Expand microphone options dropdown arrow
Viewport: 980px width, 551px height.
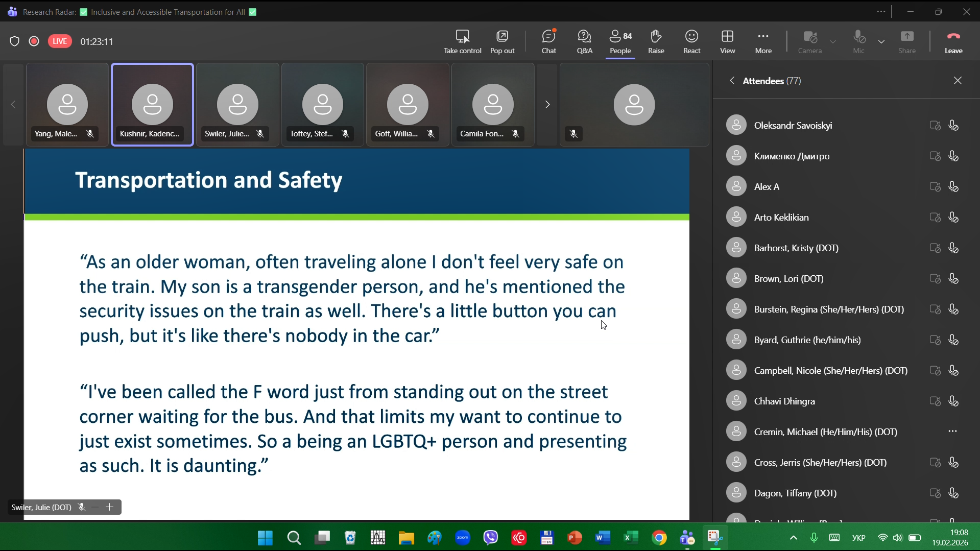coord(881,41)
